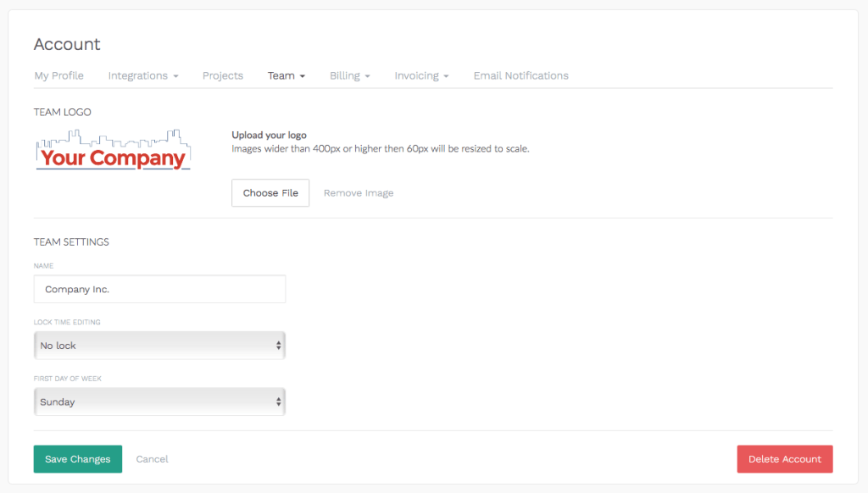Open the Lock Time Editing selector
The height and width of the screenshot is (493, 868).
(159, 345)
